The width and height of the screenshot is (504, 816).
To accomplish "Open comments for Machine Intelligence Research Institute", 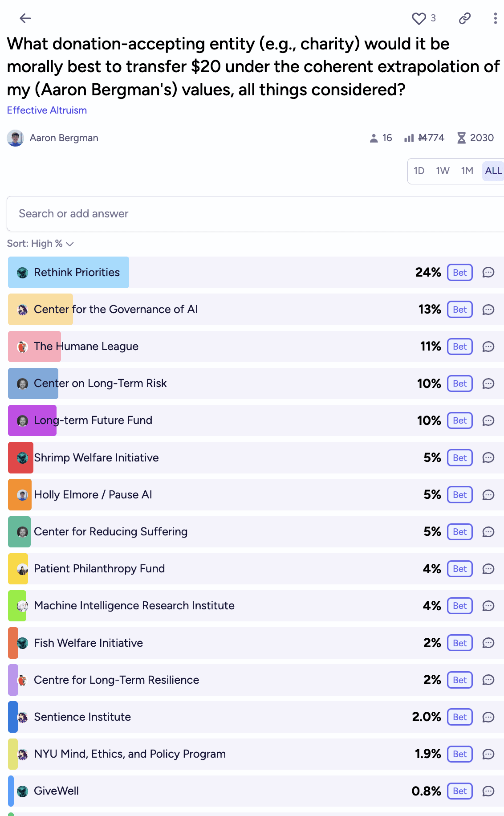I will point(488,606).
